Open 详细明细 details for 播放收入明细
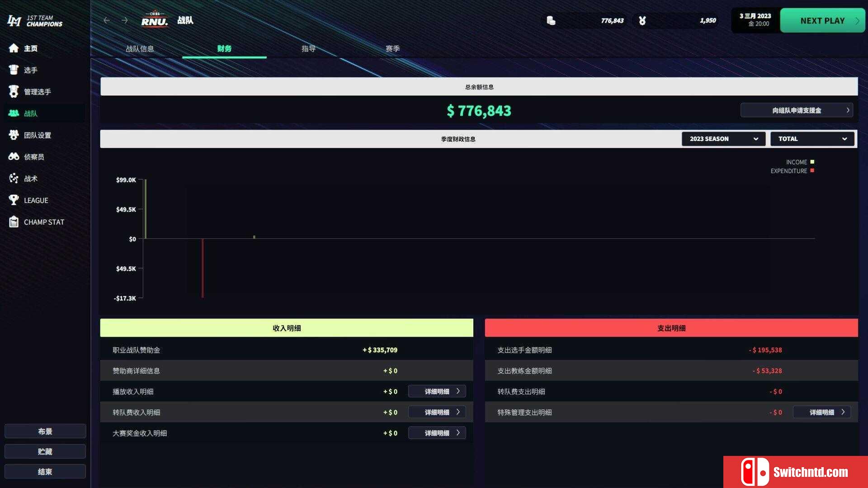The width and height of the screenshot is (868, 488). click(x=437, y=391)
